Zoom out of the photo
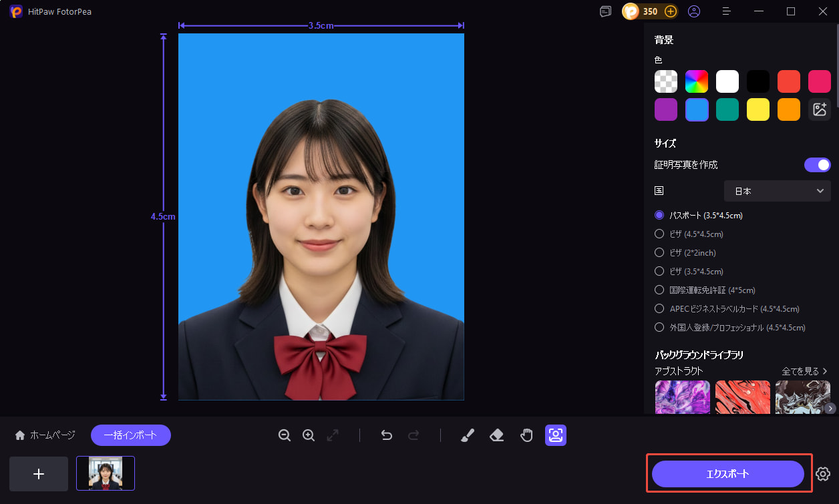The image size is (839, 504). click(x=285, y=435)
